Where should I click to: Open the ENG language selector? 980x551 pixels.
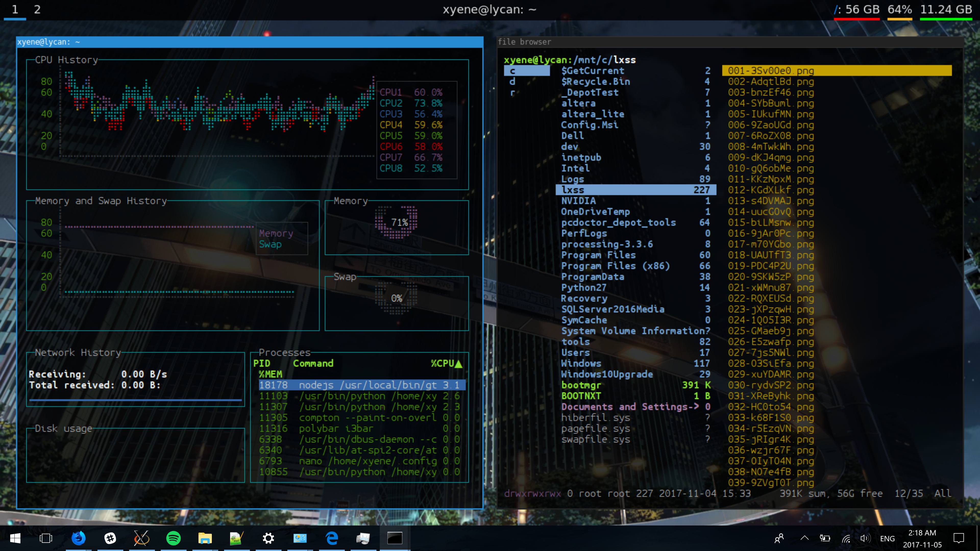pos(887,539)
